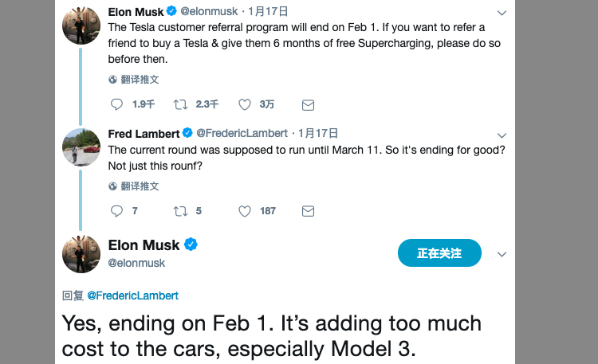Retweet Elon Musk's referral program tweet
Screen dimensions: 598x364
(x=180, y=104)
